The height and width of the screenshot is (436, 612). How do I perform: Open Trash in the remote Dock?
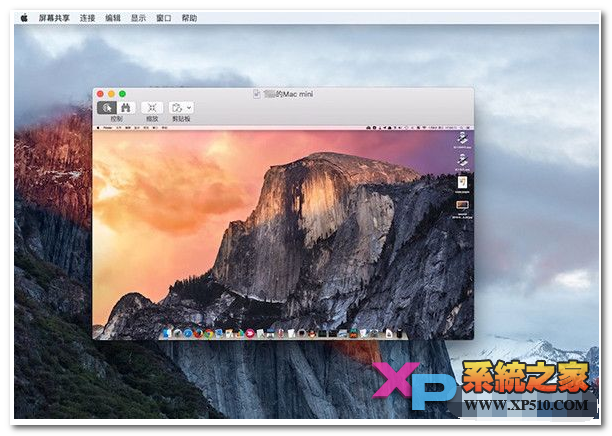(399, 334)
